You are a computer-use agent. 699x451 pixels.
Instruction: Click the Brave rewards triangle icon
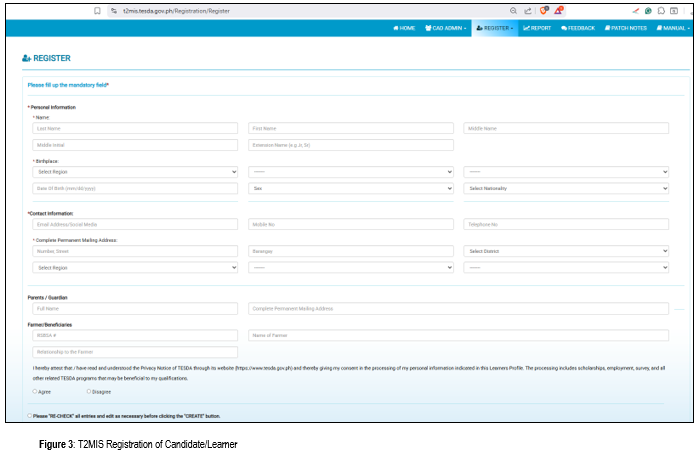[560, 10]
